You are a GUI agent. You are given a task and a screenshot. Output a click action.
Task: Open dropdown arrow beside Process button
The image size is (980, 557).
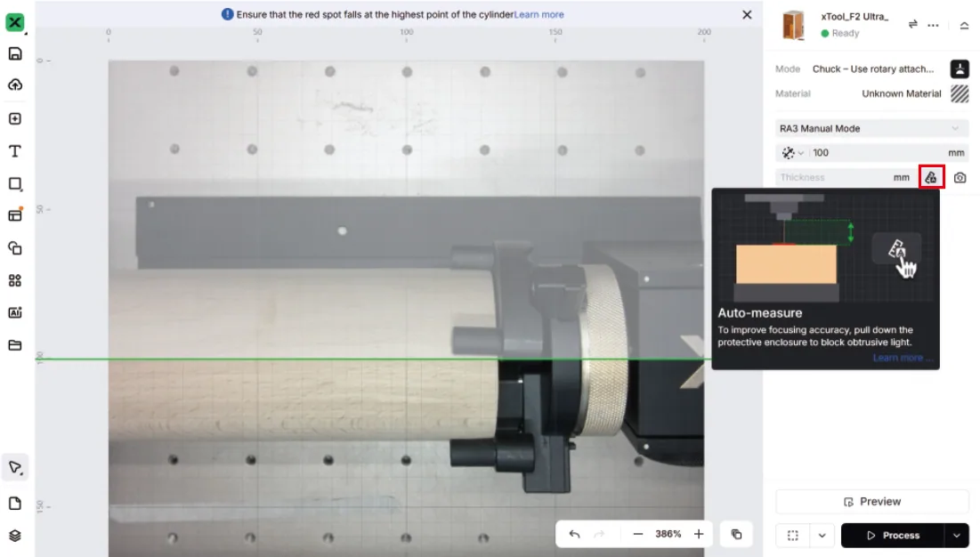(956, 535)
